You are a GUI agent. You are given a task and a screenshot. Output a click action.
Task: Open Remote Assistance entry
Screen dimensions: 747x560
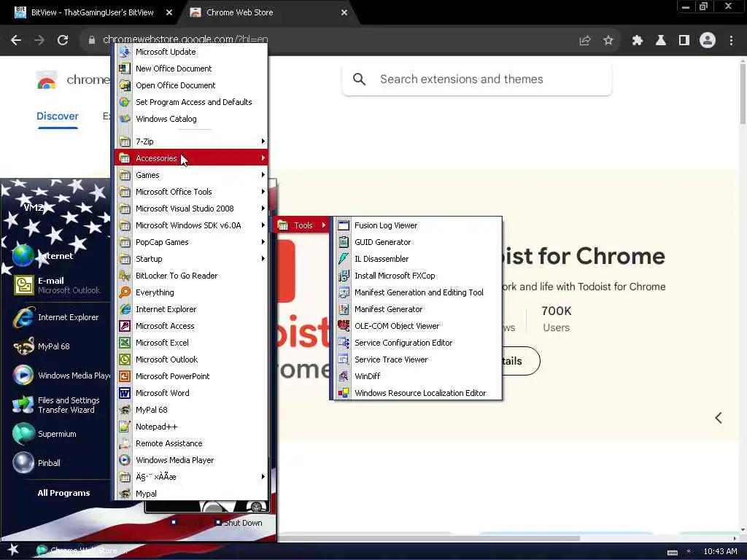[x=191, y=443]
